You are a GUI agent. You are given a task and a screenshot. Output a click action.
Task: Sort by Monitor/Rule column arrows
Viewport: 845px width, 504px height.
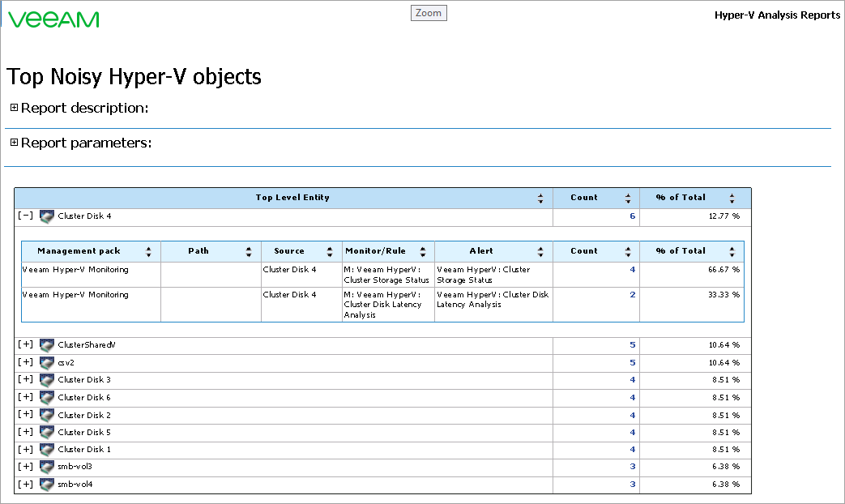(x=423, y=252)
